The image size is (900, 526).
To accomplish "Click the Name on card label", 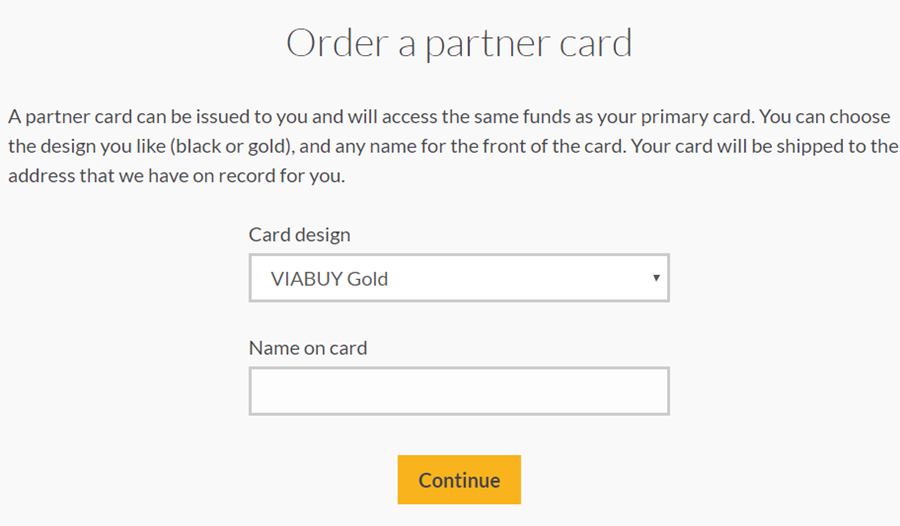I will [x=308, y=348].
